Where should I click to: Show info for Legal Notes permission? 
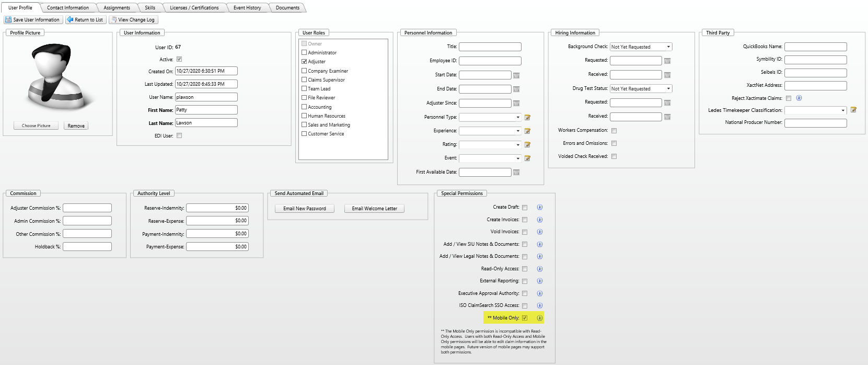540,256
